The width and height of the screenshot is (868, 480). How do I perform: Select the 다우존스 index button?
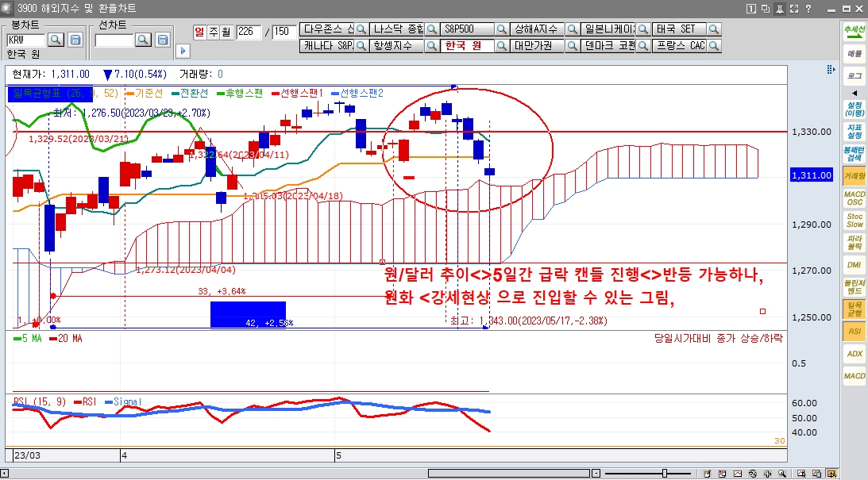pyautogui.click(x=326, y=29)
